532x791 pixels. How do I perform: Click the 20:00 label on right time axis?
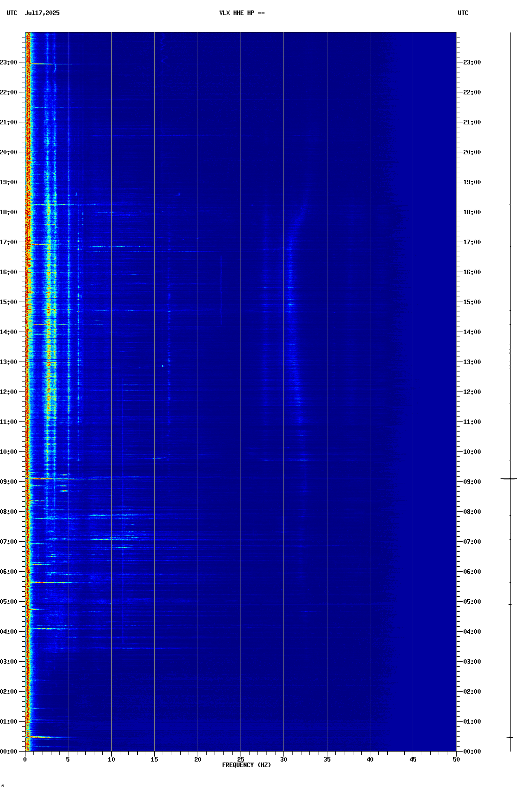point(472,152)
